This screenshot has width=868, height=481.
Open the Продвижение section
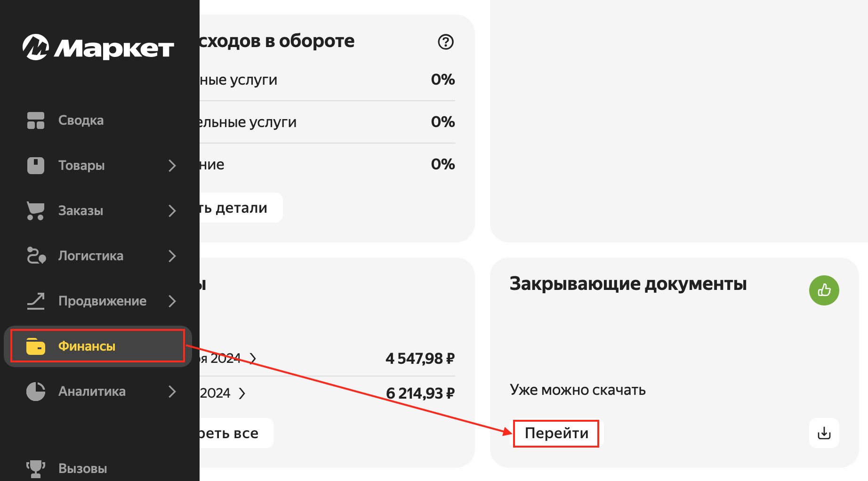pos(102,301)
